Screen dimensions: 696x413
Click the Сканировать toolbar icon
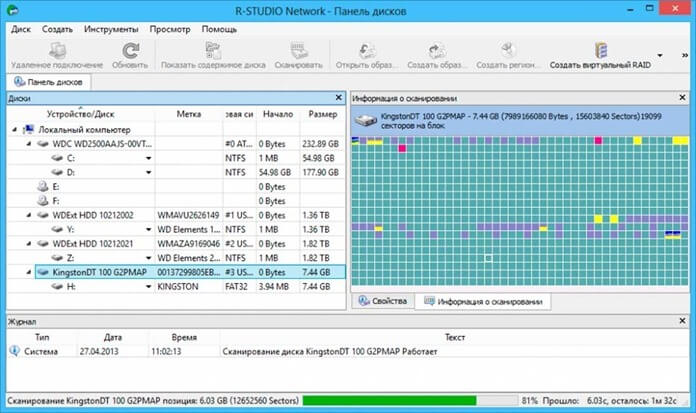299,50
